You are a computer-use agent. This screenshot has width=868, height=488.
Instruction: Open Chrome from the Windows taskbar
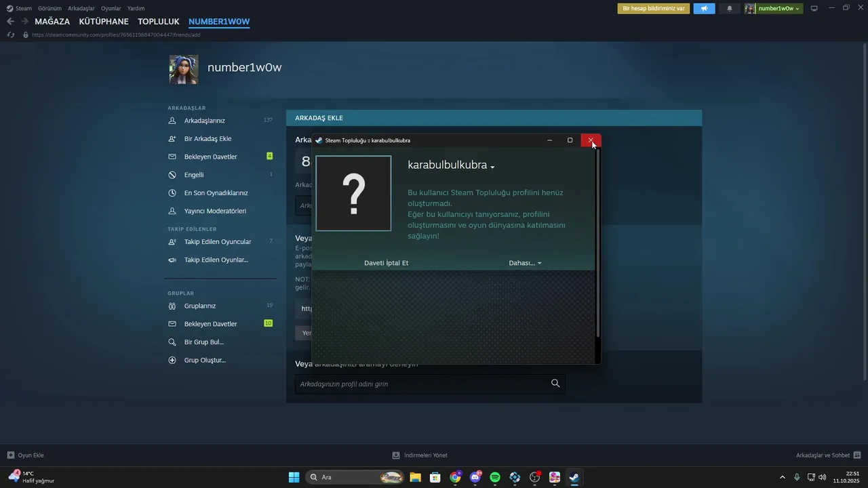pos(456,477)
